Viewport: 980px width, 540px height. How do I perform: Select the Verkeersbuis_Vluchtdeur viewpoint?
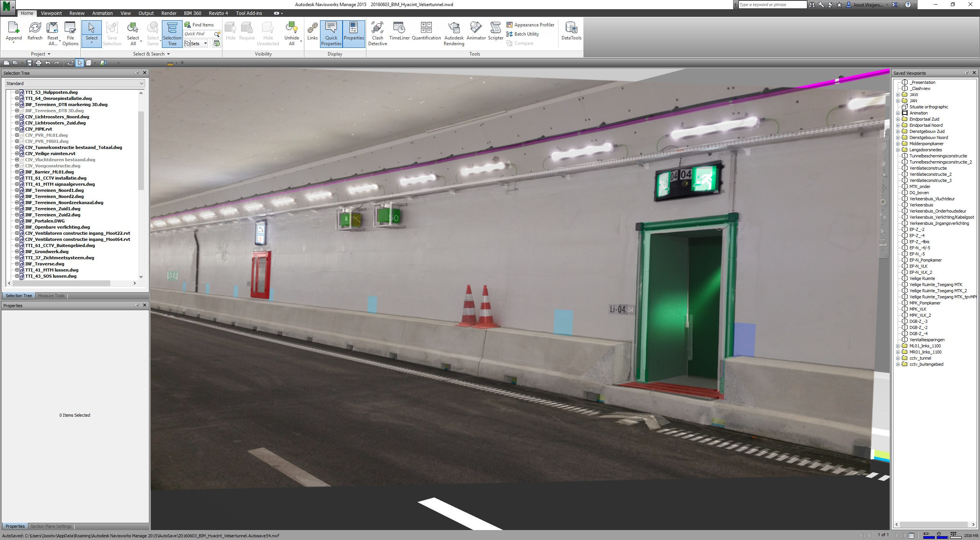(x=932, y=199)
